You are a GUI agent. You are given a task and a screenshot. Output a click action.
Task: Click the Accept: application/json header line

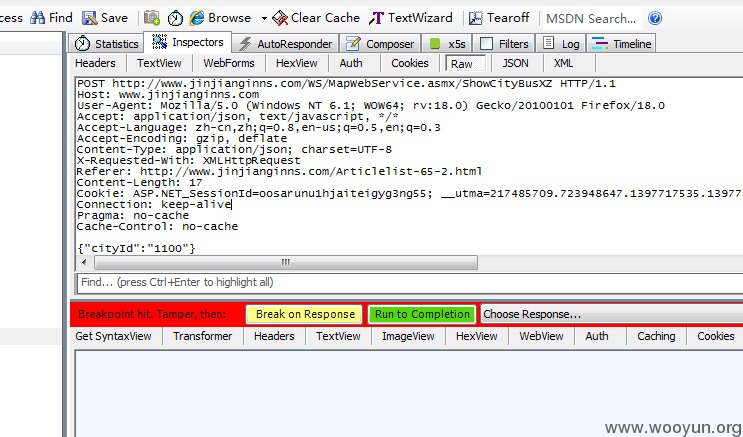238,117
